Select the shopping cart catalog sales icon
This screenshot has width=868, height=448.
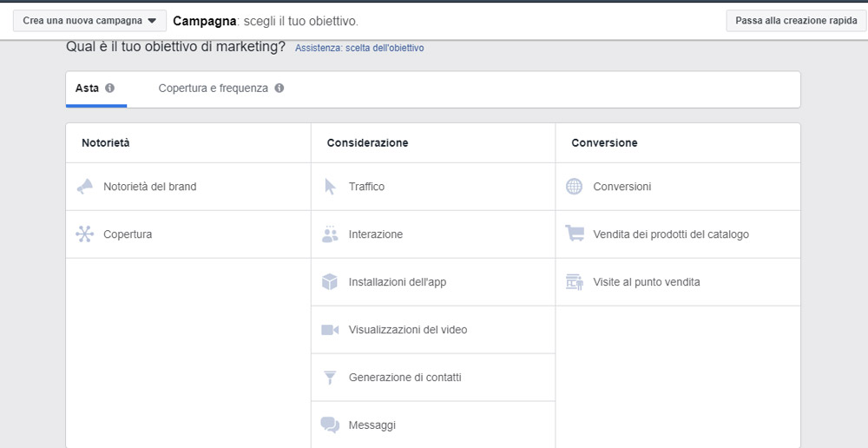(574, 234)
